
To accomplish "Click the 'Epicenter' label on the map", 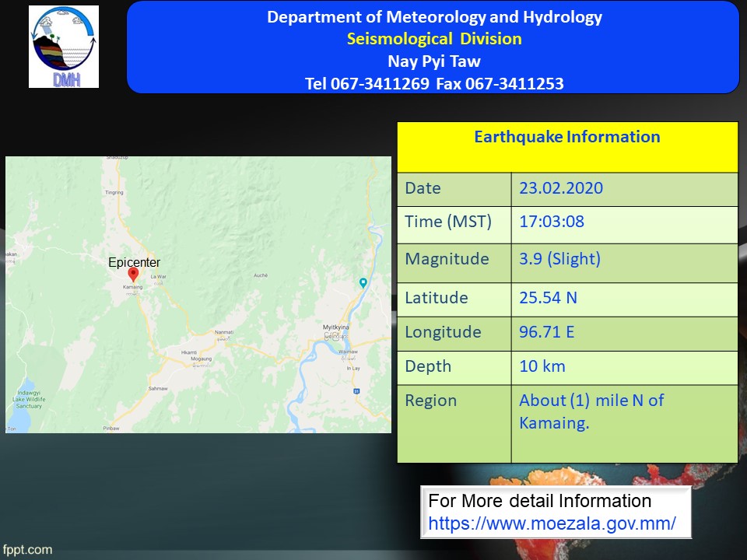I will [x=135, y=262].
